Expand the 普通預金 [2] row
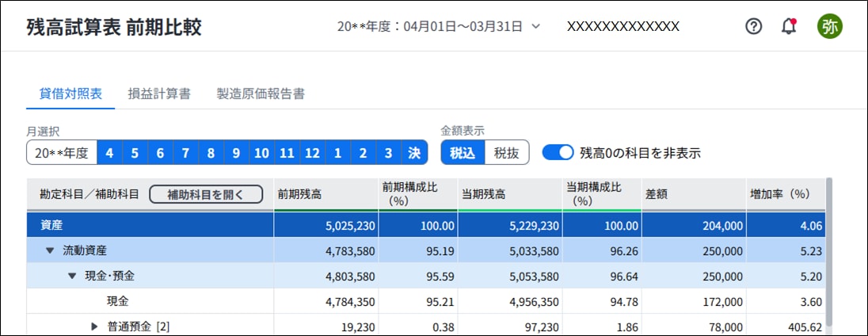The width and height of the screenshot is (868, 336). pyautogui.click(x=94, y=326)
